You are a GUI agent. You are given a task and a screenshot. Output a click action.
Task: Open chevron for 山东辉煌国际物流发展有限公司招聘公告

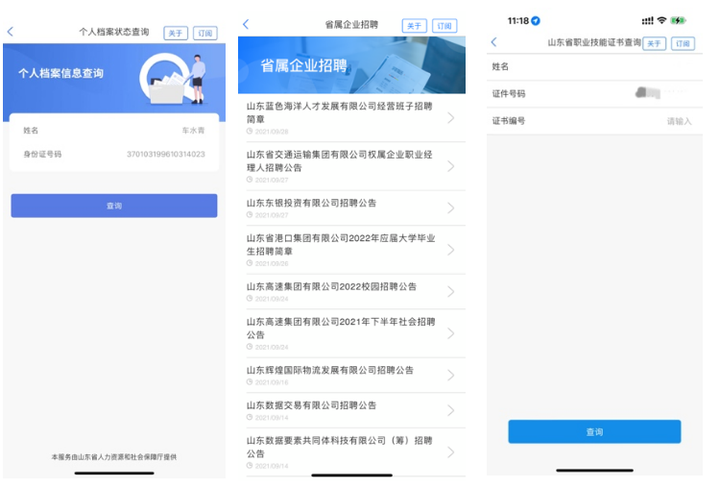coord(451,375)
